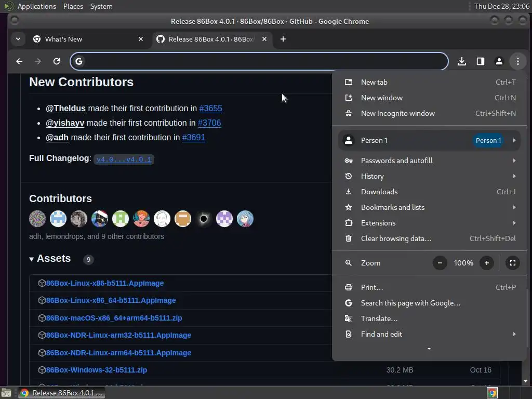The image size is (532, 399).
Task: Open pull request #3706 link
Action: coord(209,123)
